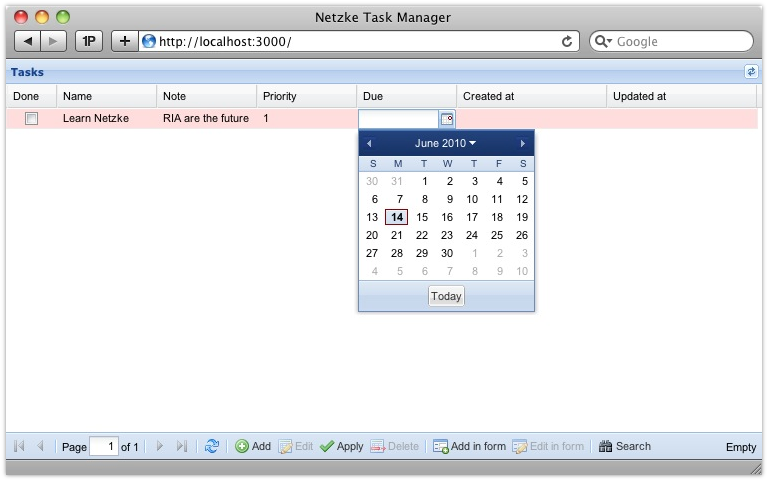Viewport: 768px width, 481px height.
Task: Click the Due date input field
Action: click(x=398, y=119)
